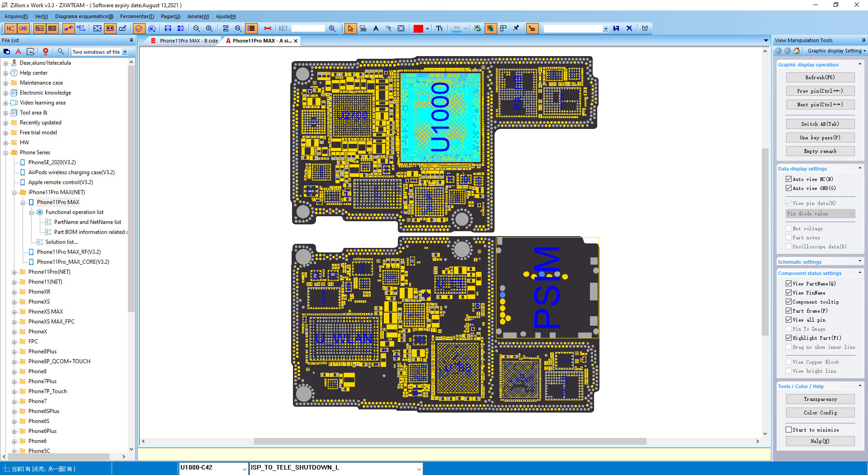
Task: Expand the Phone11Pro(NET) folder
Action: tap(14, 272)
